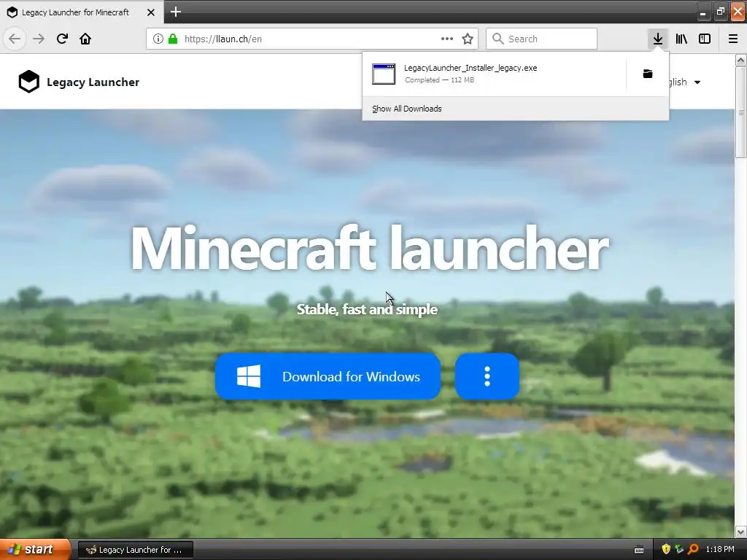Click the 1:18 PM taskbar clock
747x560 pixels.
tap(720, 549)
